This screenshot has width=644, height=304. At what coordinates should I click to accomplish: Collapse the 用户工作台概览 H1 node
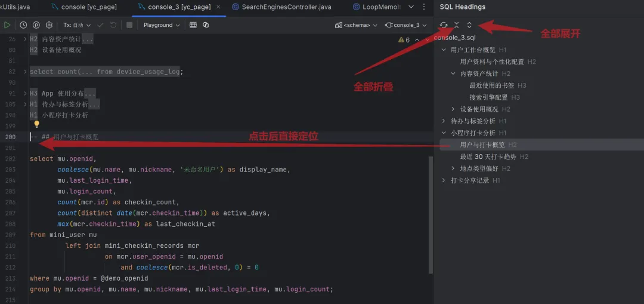(444, 50)
